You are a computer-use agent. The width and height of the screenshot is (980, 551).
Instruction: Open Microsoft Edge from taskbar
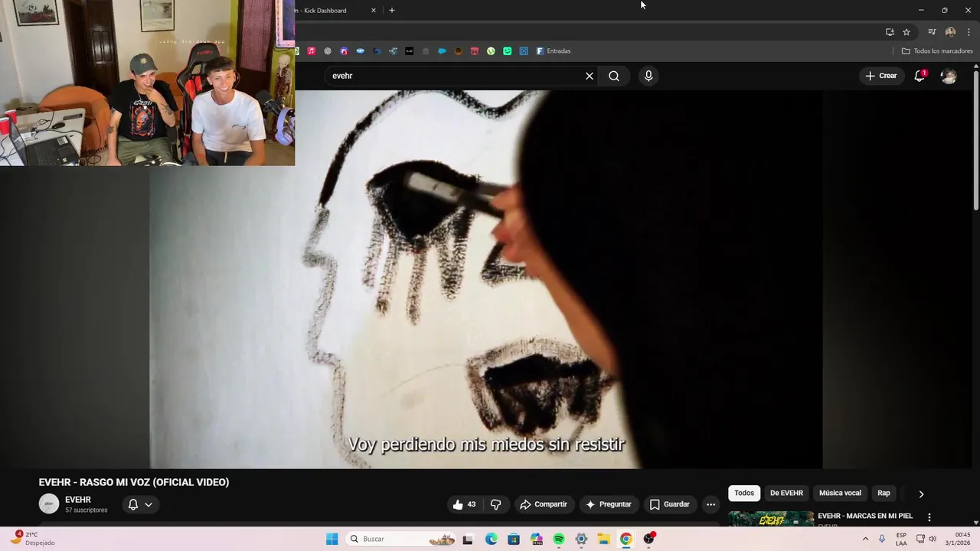(491, 539)
